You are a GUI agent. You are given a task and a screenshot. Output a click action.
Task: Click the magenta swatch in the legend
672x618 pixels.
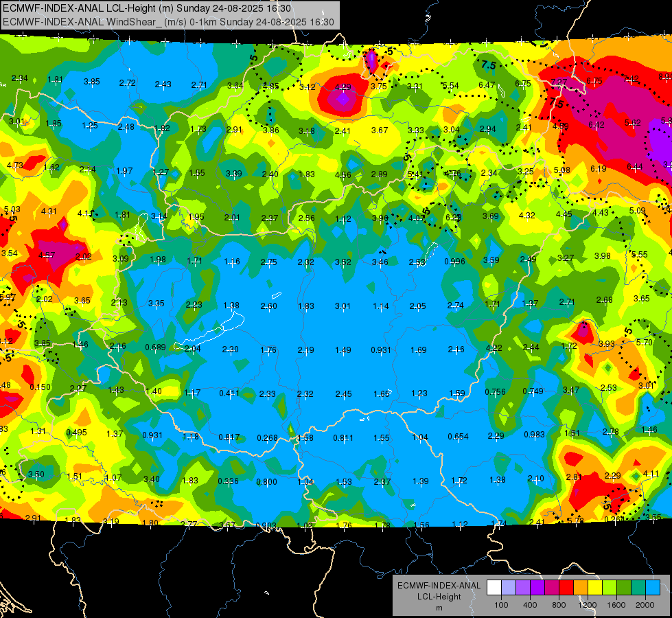coord(552,588)
